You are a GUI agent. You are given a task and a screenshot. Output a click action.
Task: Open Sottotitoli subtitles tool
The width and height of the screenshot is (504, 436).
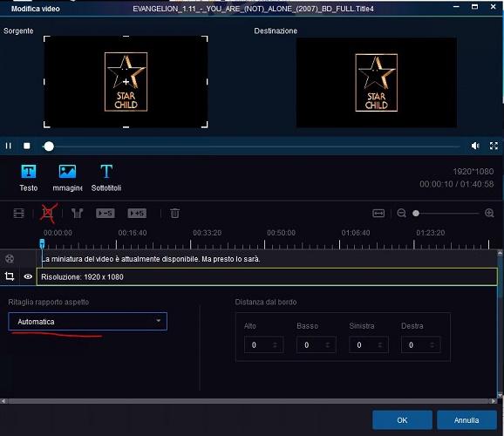point(106,172)
